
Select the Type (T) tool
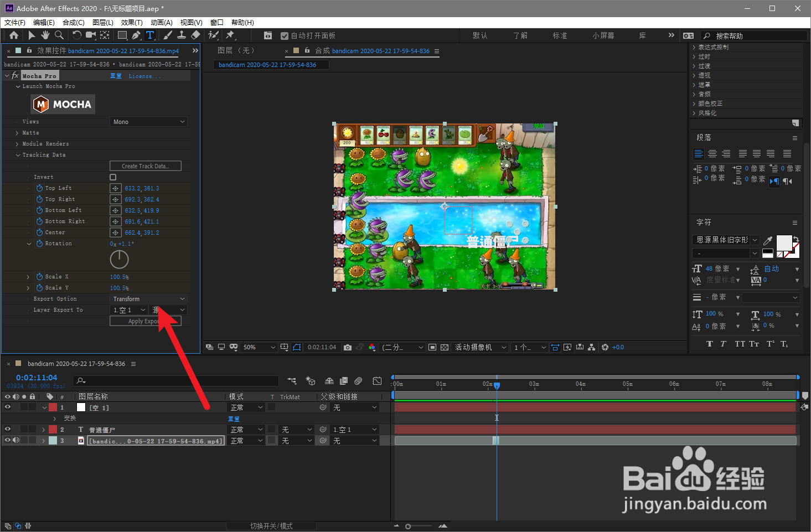pyautogui.click(x=150, y=35)
